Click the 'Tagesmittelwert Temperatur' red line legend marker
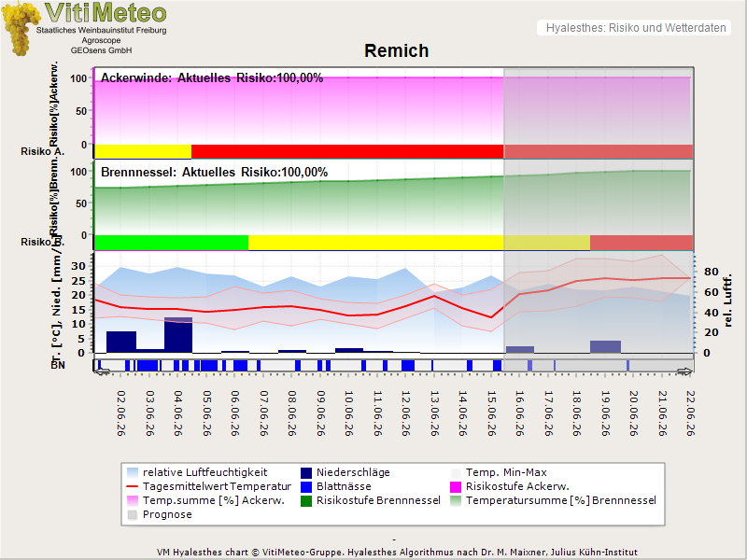Image resolution: width=747 pixels, height=560 pixels. (x=133, y=486)
